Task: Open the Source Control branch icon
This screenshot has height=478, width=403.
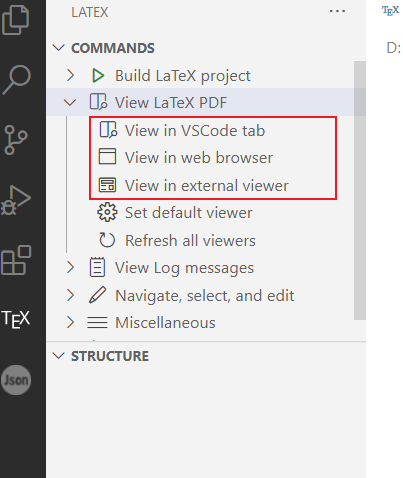Action: pos(15,140)
